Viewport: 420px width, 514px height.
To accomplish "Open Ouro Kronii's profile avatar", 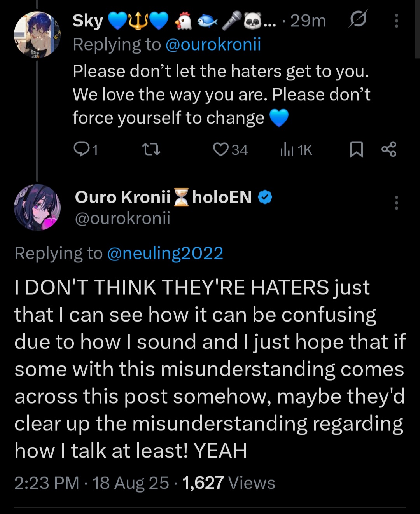I will (37, 207).
